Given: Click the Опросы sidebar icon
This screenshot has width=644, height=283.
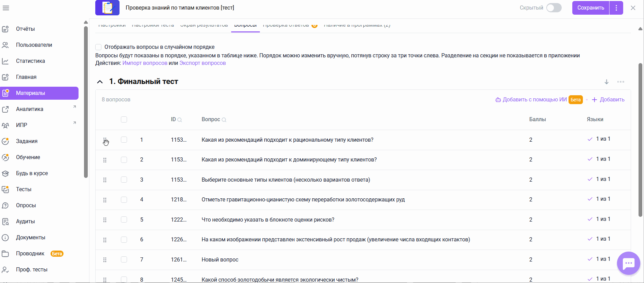Looking at the screenshot, I should pyautogui.click(x=5, y=206).
